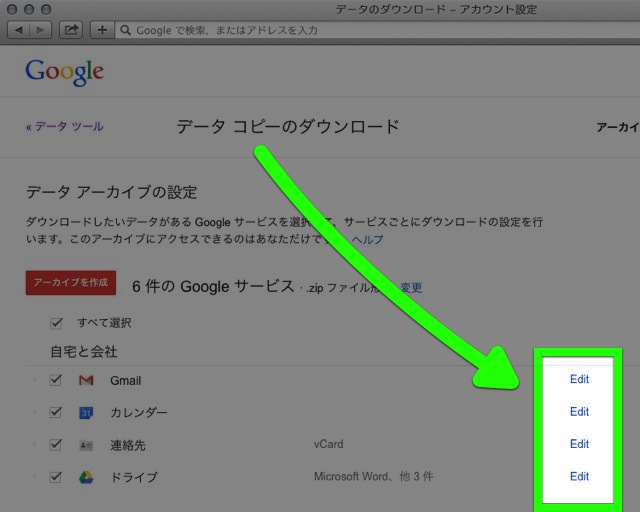Return to « データ ツール page
Screen dimensions: 640x512
[64, 127]
